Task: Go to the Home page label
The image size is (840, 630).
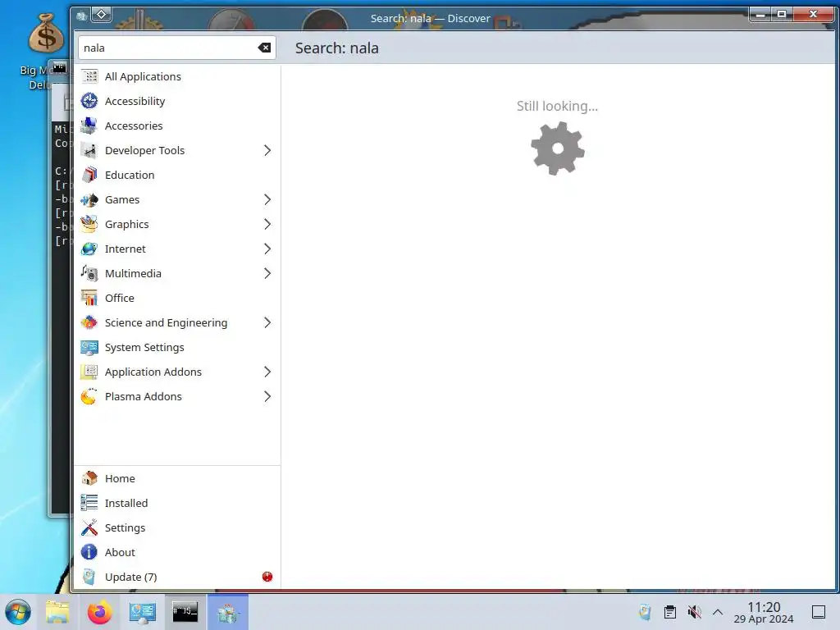Action: click(120, 478)
